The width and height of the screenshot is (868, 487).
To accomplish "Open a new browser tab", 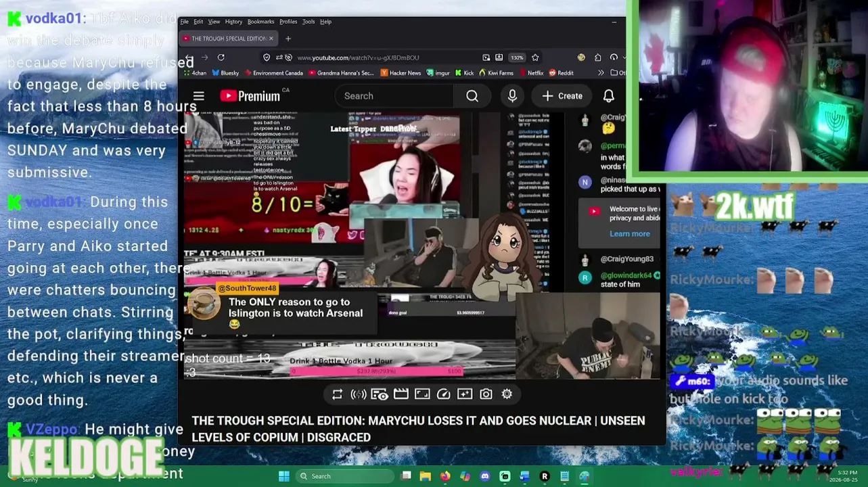I will tap(288, 39).
